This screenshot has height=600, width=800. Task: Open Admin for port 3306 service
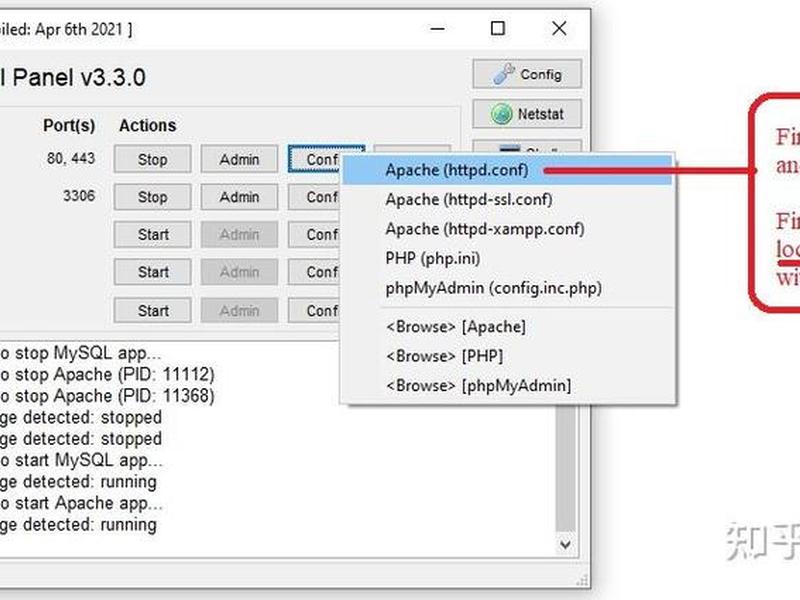tap(239, 197)
